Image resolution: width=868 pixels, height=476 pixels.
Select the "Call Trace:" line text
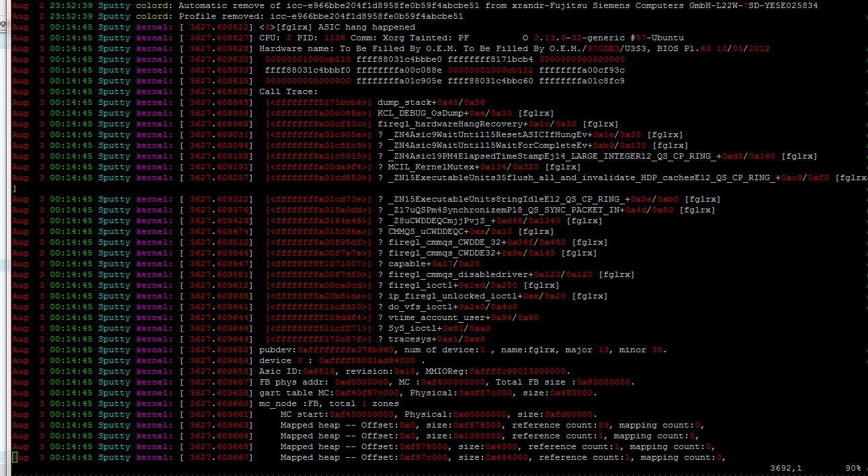point(288,91)
